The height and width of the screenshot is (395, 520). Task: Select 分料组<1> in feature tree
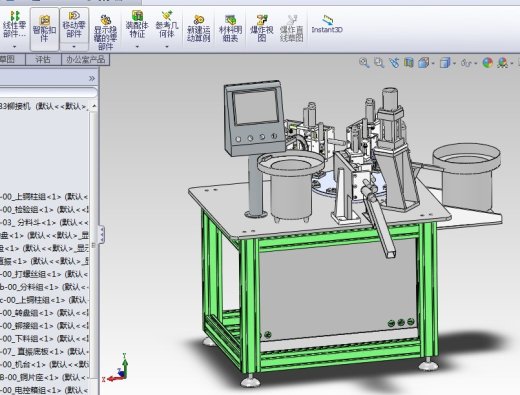click(44, 287)
